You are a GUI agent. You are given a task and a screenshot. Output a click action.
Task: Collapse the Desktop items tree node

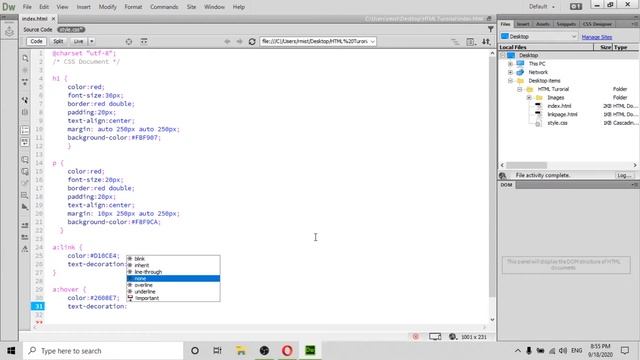click(x=510, y=81)
